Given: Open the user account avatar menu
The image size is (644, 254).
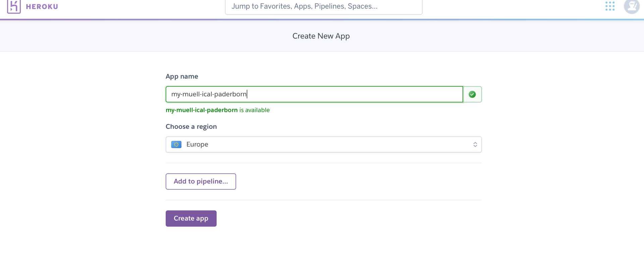Looking at the screenshot, I should coord(631,6).
